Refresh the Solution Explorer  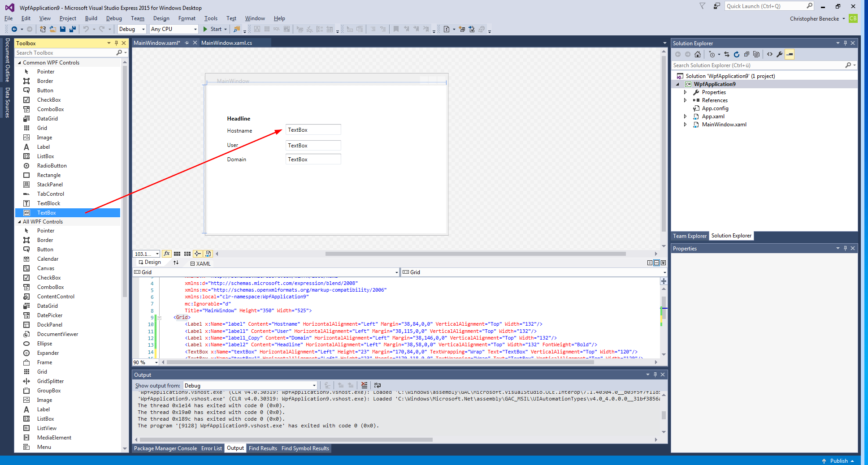(x=737, y=54)
